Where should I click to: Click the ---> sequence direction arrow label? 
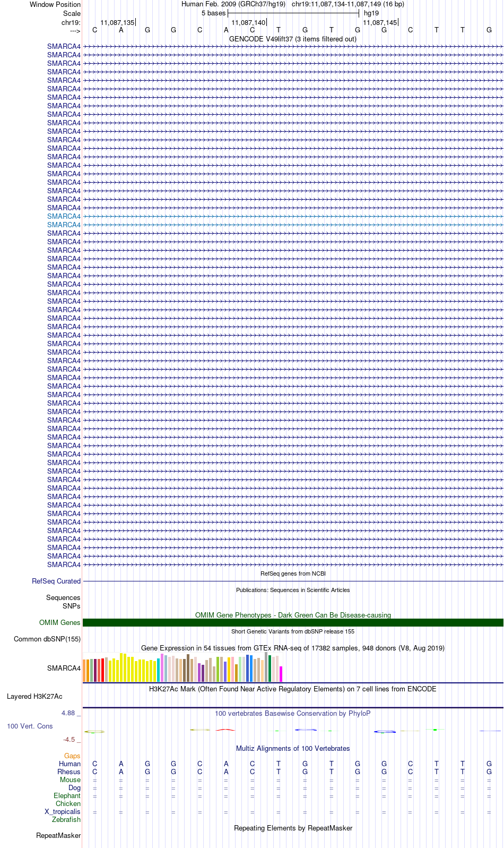coord(75,31)
